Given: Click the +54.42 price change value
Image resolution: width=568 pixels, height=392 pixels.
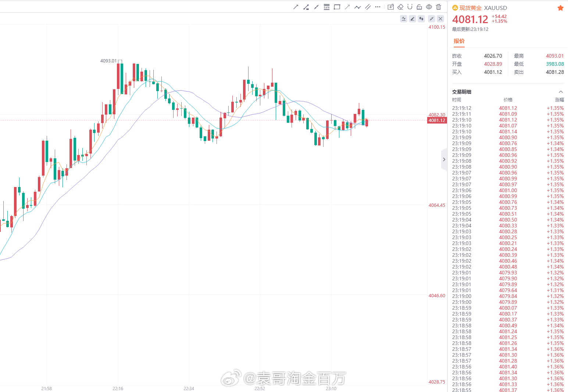Looking at the screenshot, I should pos(499,17).
